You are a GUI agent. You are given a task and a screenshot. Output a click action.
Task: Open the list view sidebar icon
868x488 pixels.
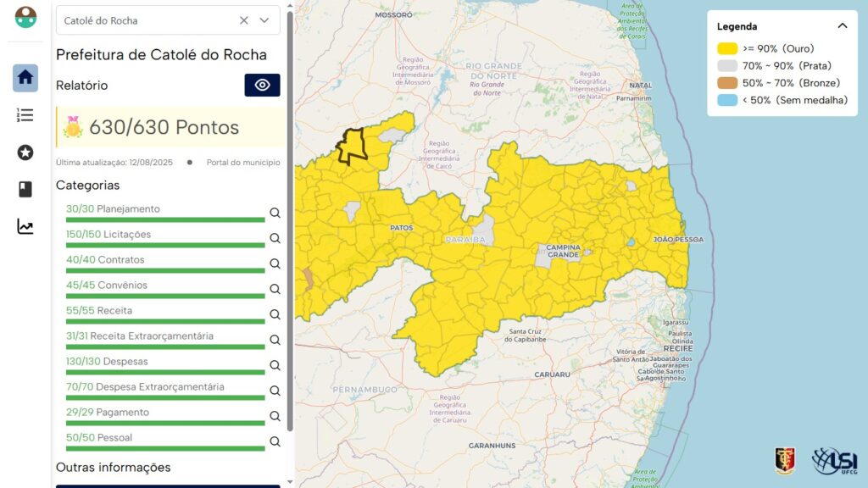pos(25,115)
